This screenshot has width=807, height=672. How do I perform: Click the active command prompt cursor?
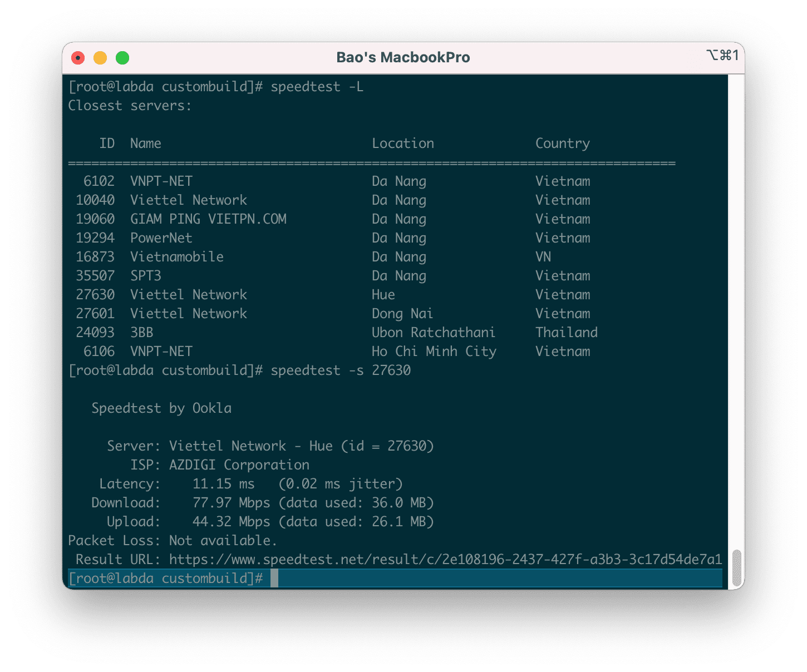click(x=274, y=578)
